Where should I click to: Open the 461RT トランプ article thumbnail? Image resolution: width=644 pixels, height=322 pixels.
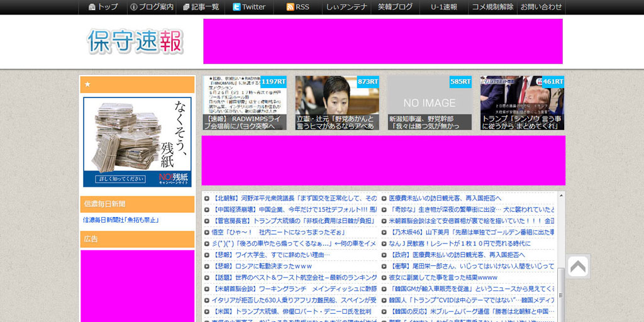click(522, 103)
